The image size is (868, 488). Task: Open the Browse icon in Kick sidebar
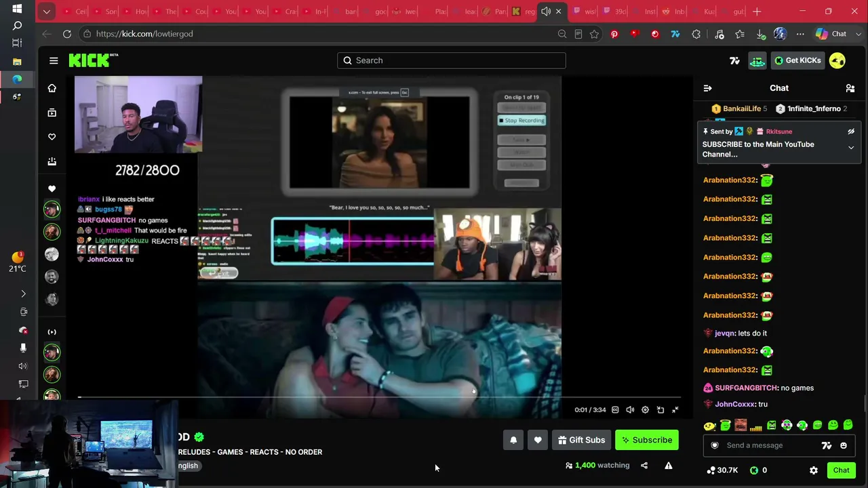[x=52, y=113]
